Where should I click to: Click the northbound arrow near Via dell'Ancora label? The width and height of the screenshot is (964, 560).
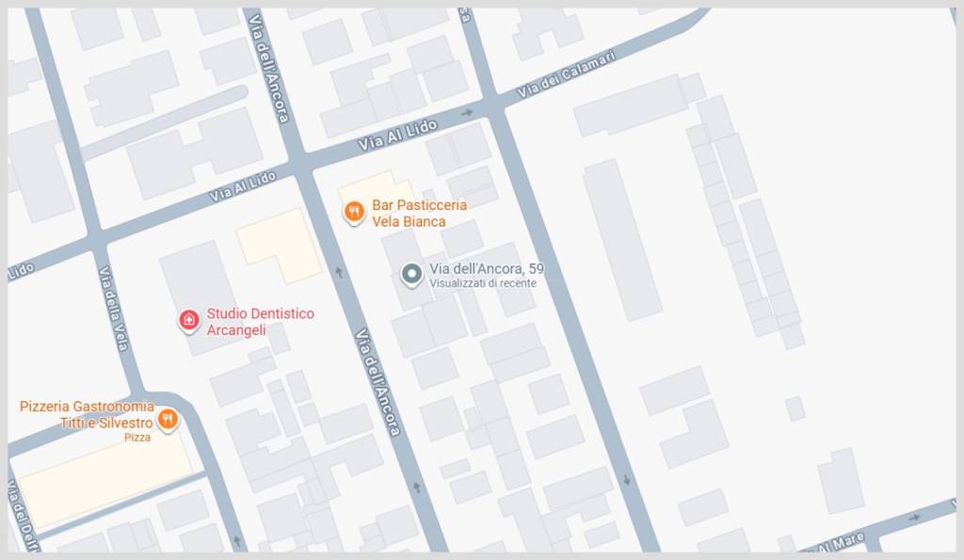(339, 270)
